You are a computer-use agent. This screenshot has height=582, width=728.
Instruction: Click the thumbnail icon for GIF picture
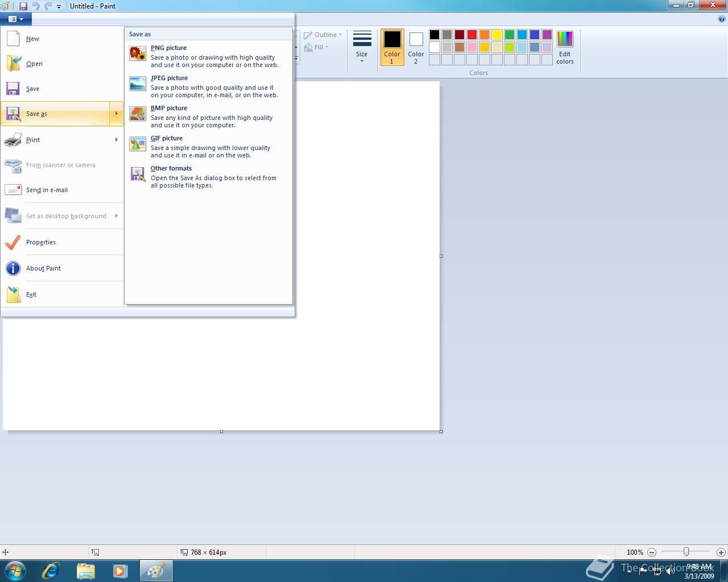(138, 144)
